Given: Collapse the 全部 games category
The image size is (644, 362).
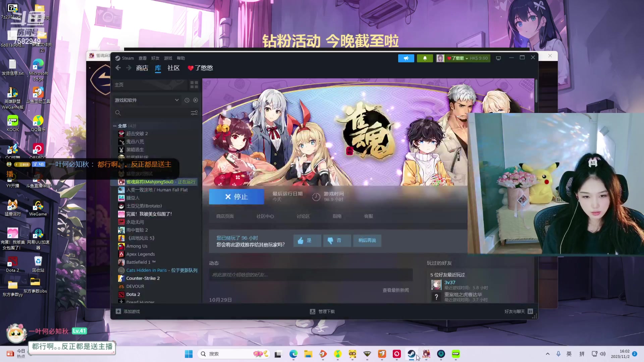Looking at the screenshot, I should 115,126.
